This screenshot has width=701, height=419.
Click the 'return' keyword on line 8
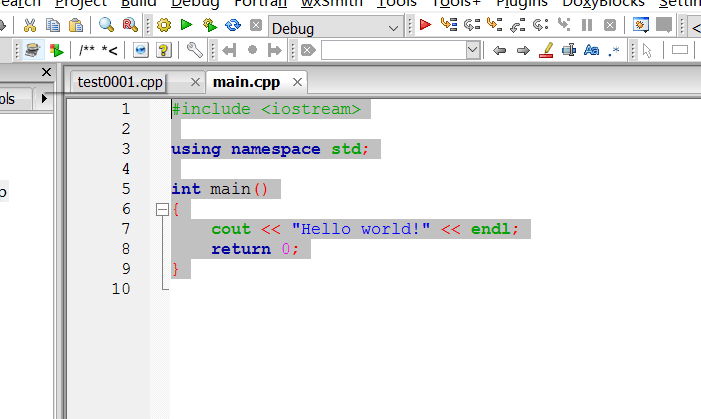coord(241,249)
